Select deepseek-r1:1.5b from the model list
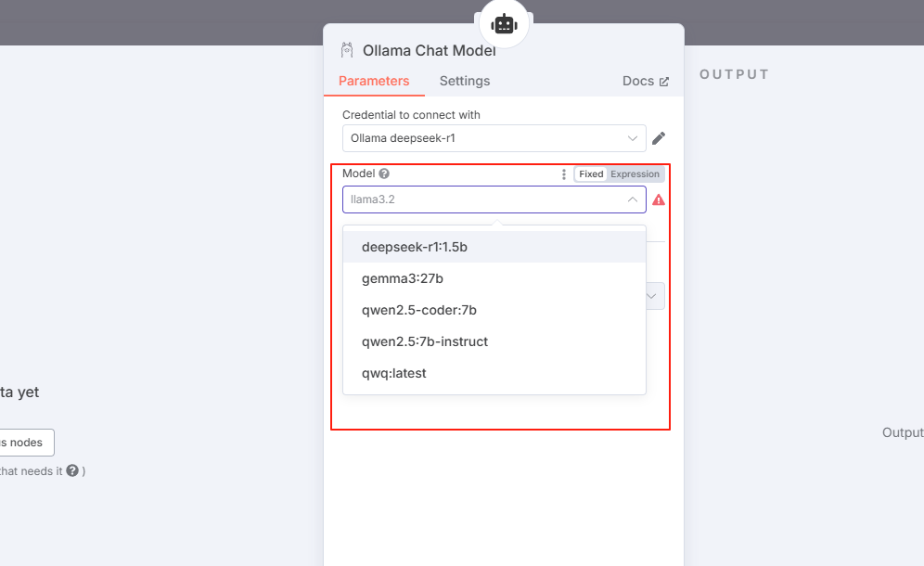This screenshot has width=924, height=566. tap(494, 247)
